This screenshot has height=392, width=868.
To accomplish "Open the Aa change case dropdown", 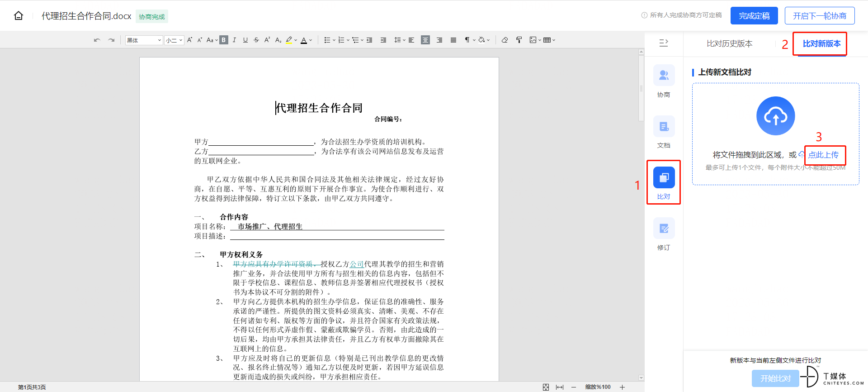I will coord(212,40).
